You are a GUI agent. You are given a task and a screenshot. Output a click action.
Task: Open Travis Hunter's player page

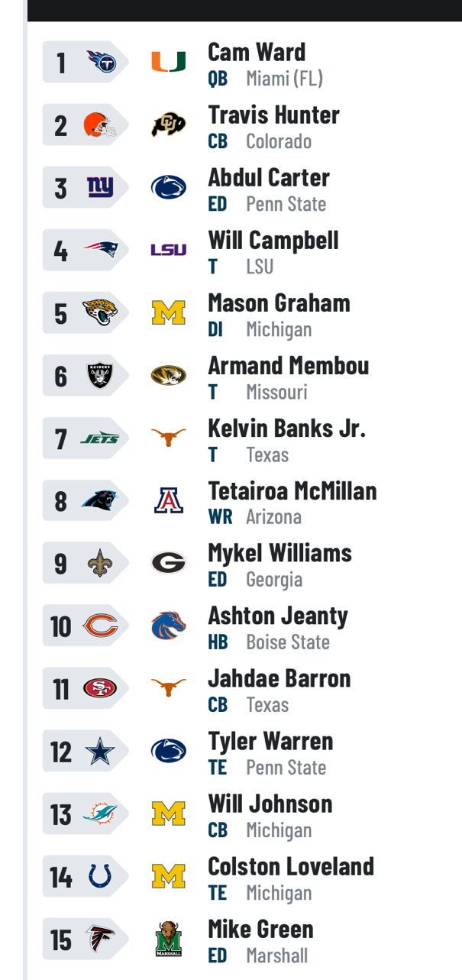tap(273, 115)
